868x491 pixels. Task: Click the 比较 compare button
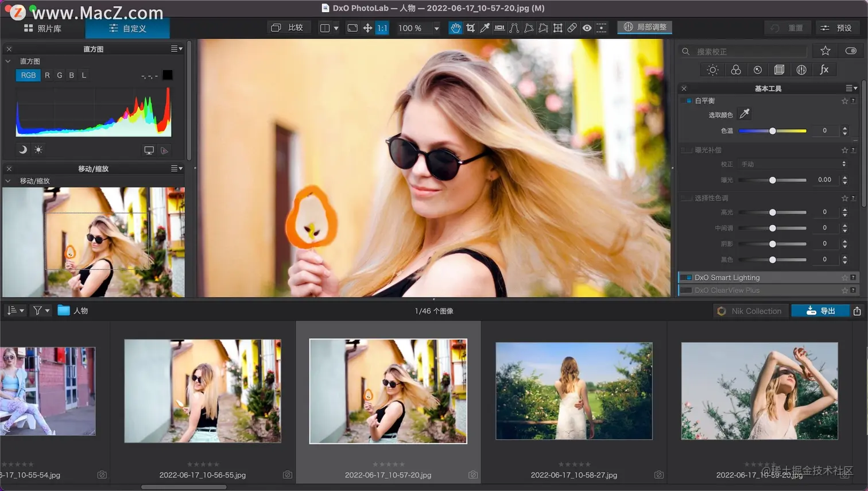(x=288, y=28)
